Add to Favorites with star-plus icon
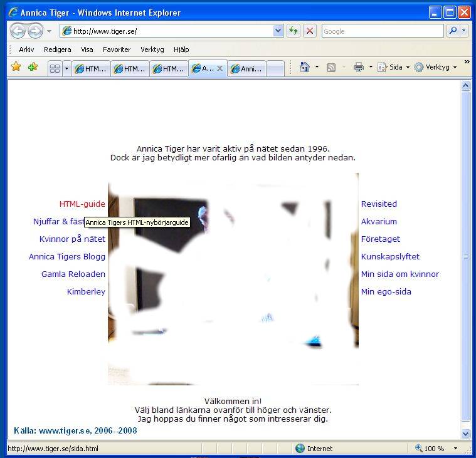The height and width of the screenshot is (458, 476). tap(33, 67)
